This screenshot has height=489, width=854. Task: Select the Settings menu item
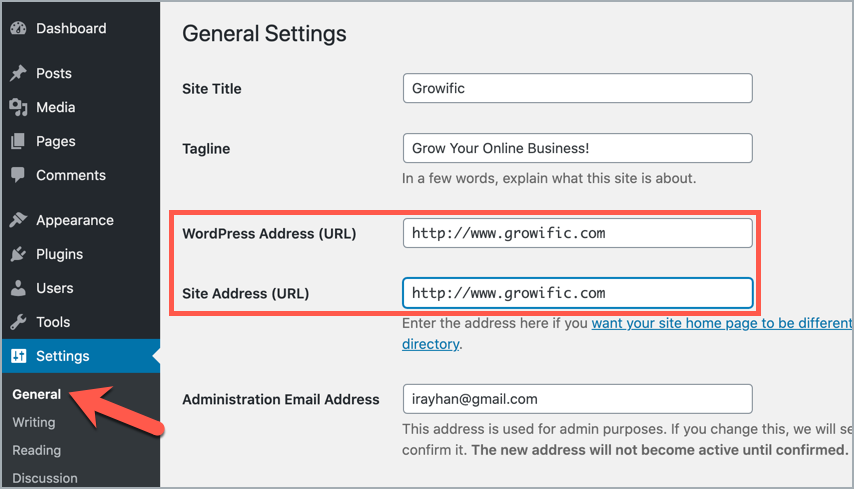pos(81,356)
